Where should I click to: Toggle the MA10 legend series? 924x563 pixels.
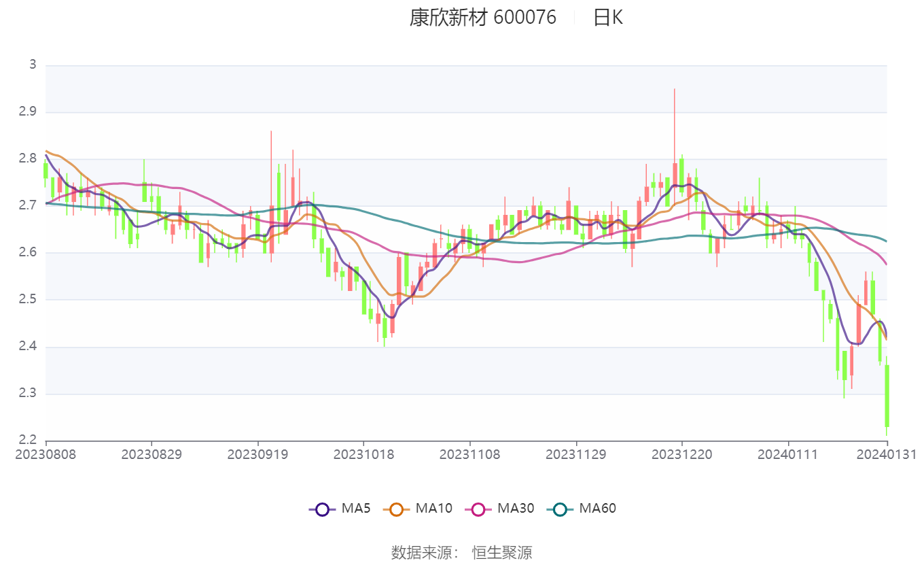418,508
